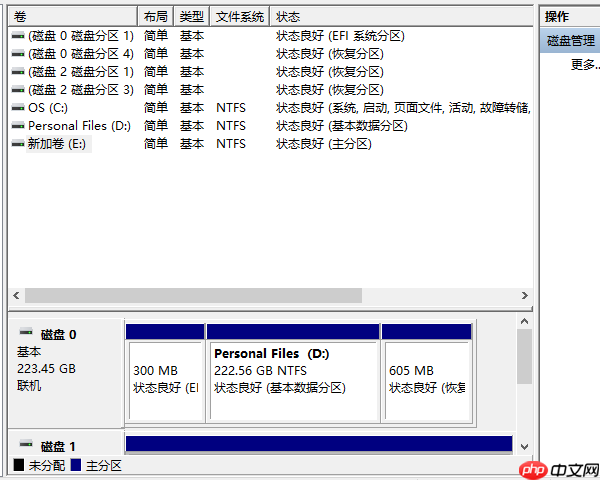Click the horizontal scrollbar thumb of volume list
The height and width of the screenshot is (480, 600).
click(193, 296)
